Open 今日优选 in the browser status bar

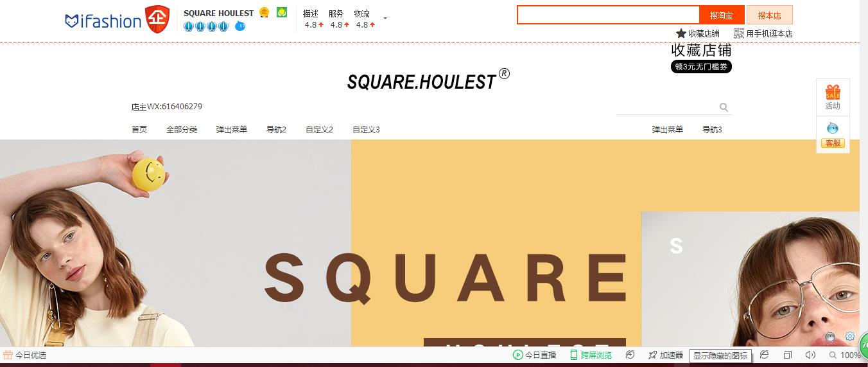coord(25,355)
